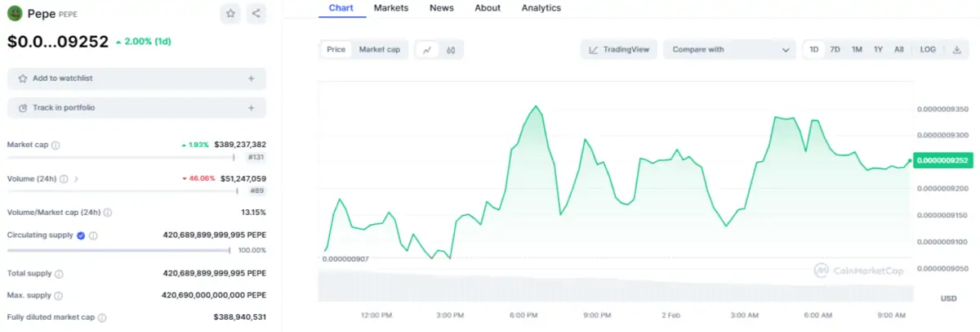Open the About tab
Image resolution: width=980 pixels, height=332 pixels.
pyautogui.click(x=488, y=8)
